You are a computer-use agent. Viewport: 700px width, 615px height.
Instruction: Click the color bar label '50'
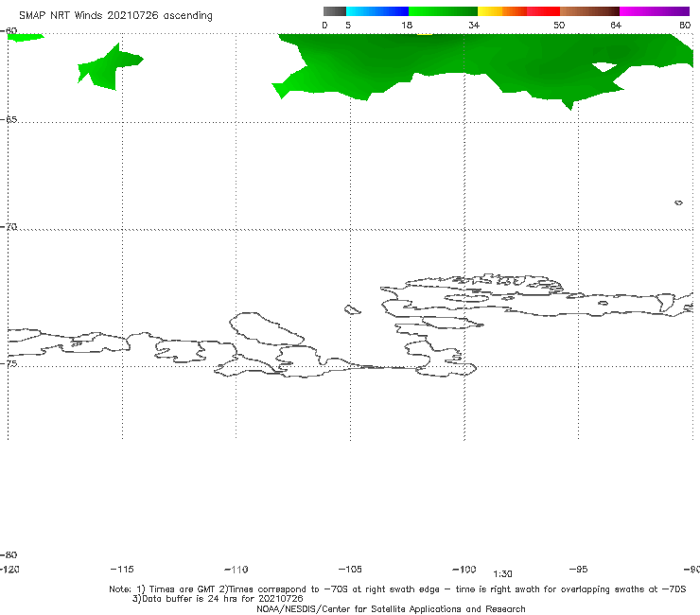[559, 25]
